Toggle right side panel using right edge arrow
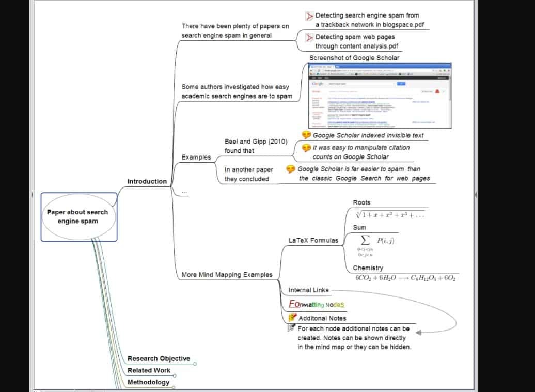The height and width of the screenshot is (392, 535). (475, 195)
